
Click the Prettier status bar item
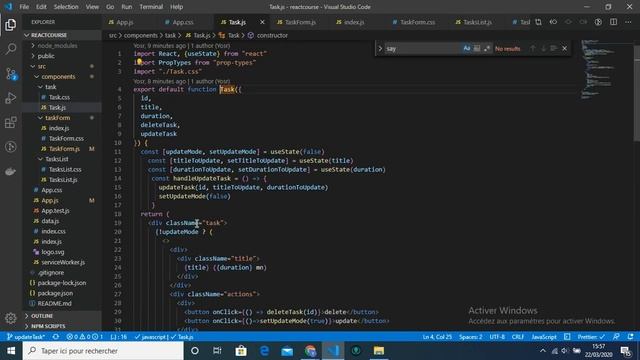point(591,337)
